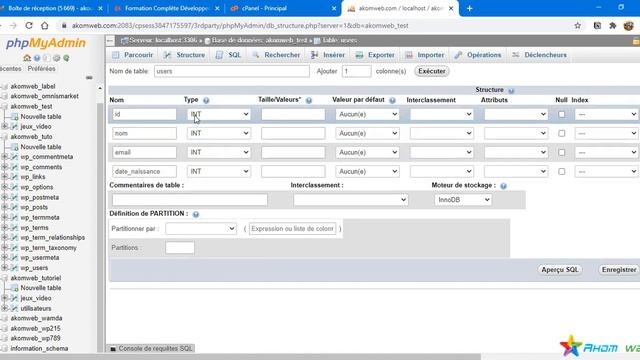Image resolution: width=640 pixels, height=360 pixels.
Task: Open the SQL tab
Action: [229, 55]
